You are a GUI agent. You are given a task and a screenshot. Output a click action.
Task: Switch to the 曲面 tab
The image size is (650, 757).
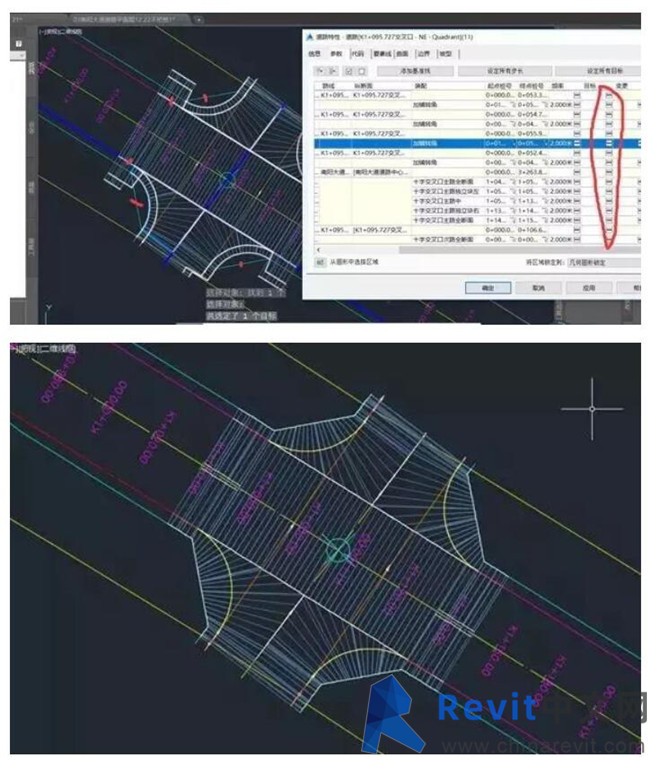tap(403, 54)
